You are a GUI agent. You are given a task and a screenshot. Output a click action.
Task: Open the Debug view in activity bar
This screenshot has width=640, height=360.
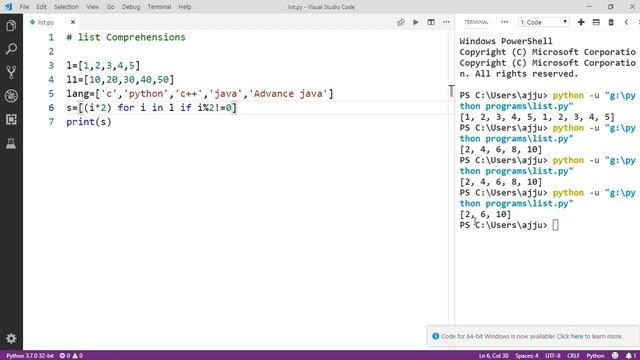tap(11, 96)
